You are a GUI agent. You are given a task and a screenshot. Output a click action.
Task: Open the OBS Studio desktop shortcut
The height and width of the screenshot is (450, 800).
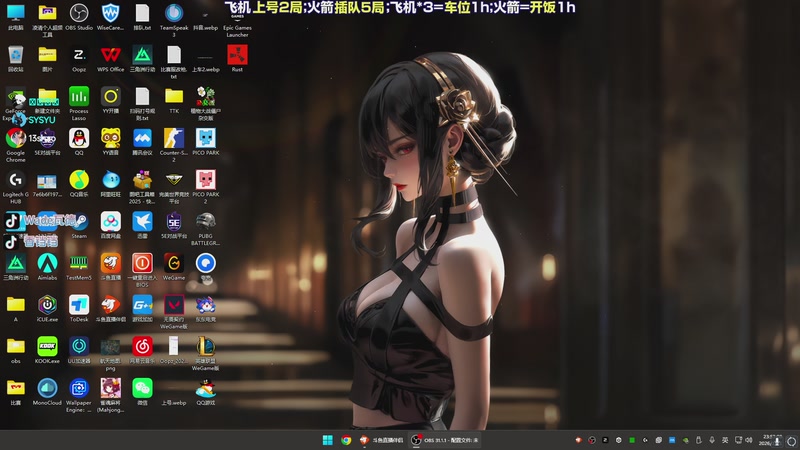(79, 14)
